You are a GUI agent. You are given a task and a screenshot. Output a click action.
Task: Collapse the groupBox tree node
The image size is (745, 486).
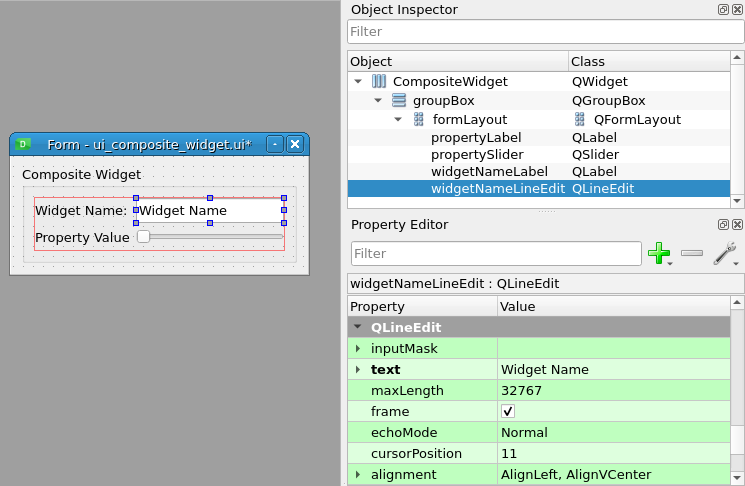(378, 100)
